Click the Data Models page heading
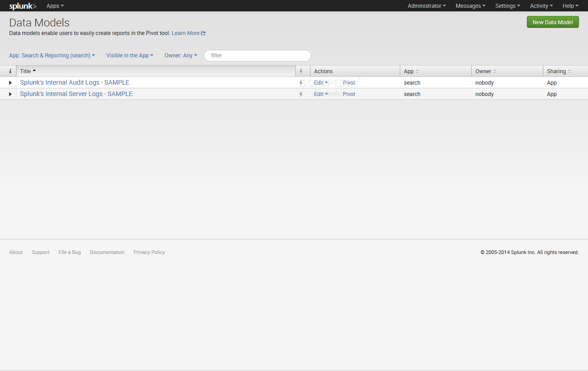Image resolution: width=588 pixels, height=371 pixels. (39, 23)
